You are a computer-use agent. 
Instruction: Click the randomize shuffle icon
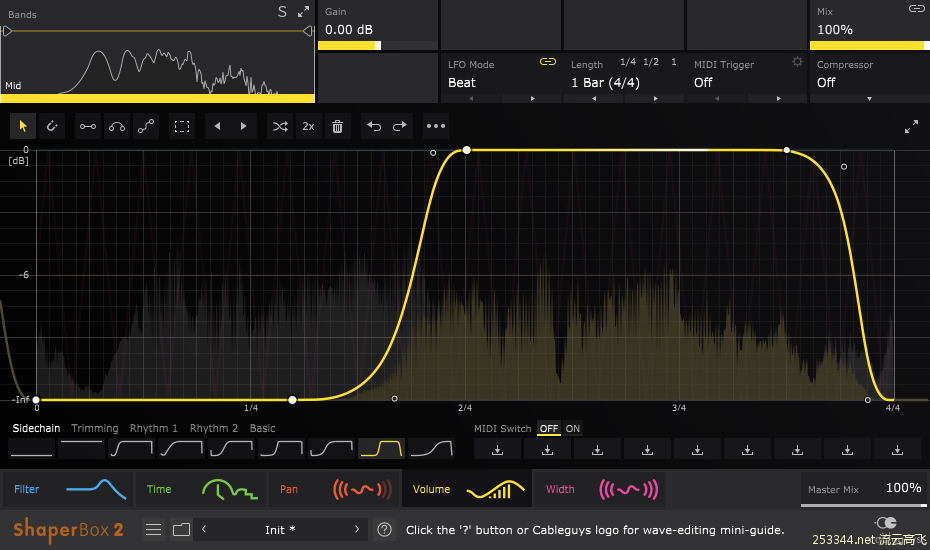click(x=280, y=126)
